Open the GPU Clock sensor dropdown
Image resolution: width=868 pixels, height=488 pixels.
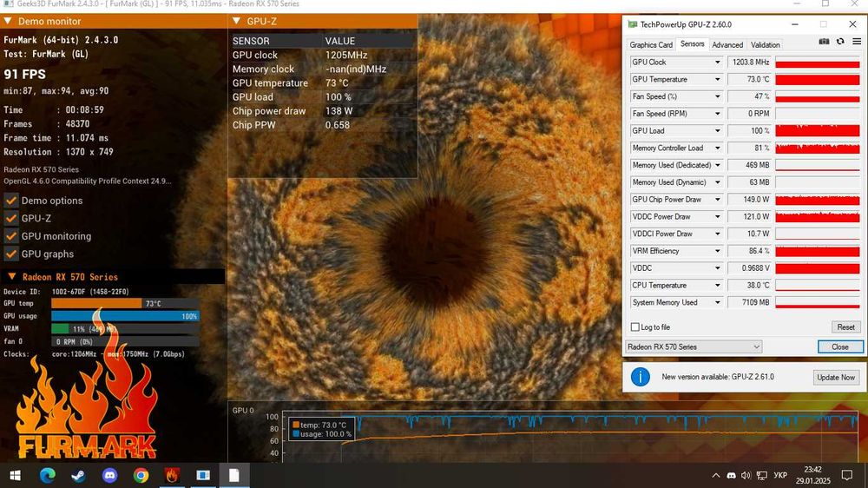(718, 62)
